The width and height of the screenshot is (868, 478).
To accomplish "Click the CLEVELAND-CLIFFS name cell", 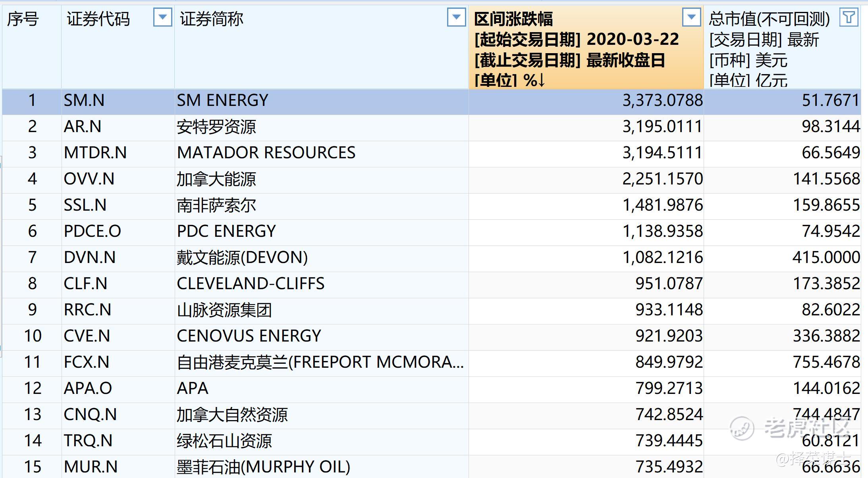I will pyautogui.click(x=251, y=284).
